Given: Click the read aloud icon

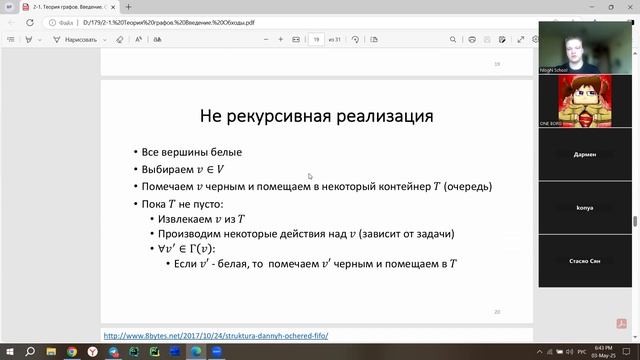Looking at the screenshot, I should click(138, 40).
